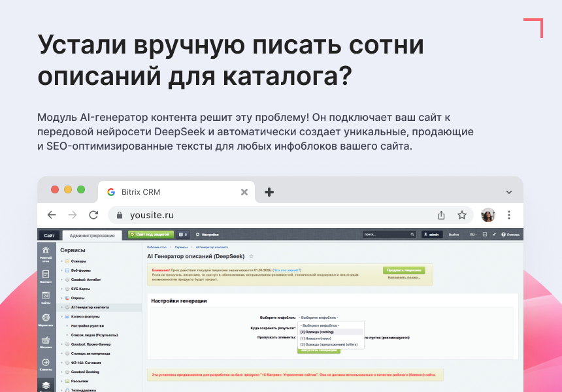Image resolution: width=562 pixels, height=392 pixels.
Task: Open the admin user profile button
Action: coord(431,235)
